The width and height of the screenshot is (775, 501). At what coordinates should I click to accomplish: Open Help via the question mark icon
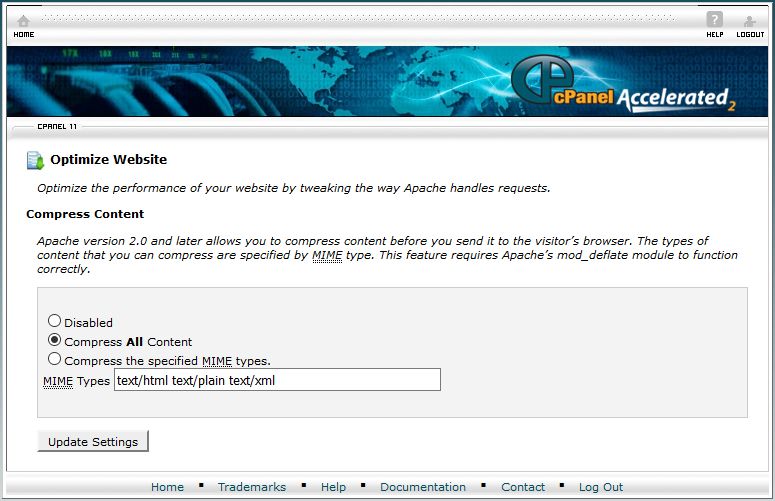click(x=714, y=21)
